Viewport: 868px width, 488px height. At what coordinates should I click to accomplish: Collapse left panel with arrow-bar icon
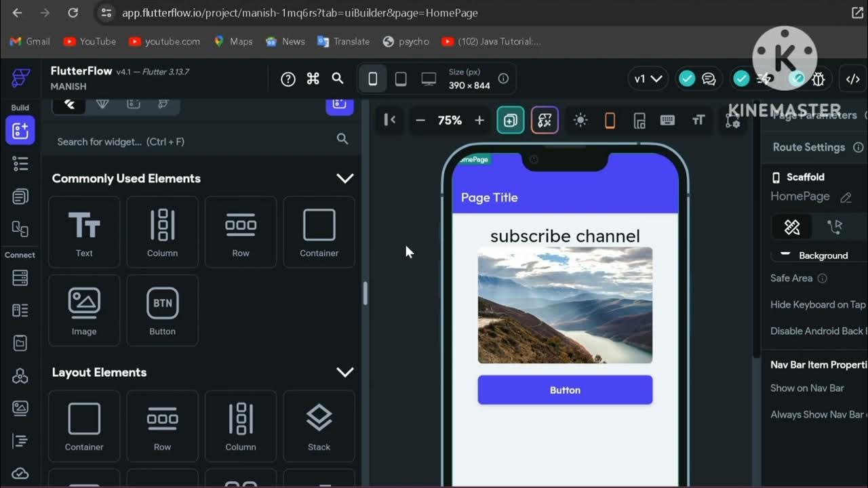point(389,120)
